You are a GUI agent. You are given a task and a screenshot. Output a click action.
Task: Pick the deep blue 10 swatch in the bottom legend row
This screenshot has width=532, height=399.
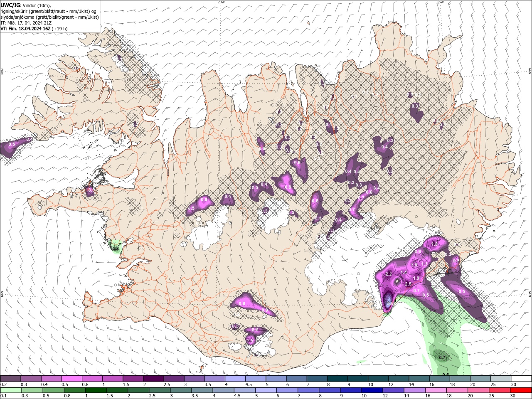coord(372,390)
